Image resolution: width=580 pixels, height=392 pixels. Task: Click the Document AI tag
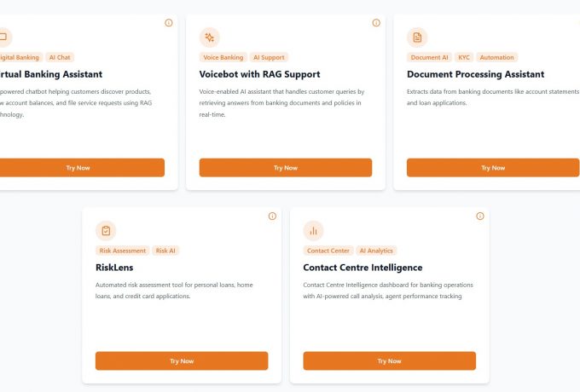click(429, 58)
